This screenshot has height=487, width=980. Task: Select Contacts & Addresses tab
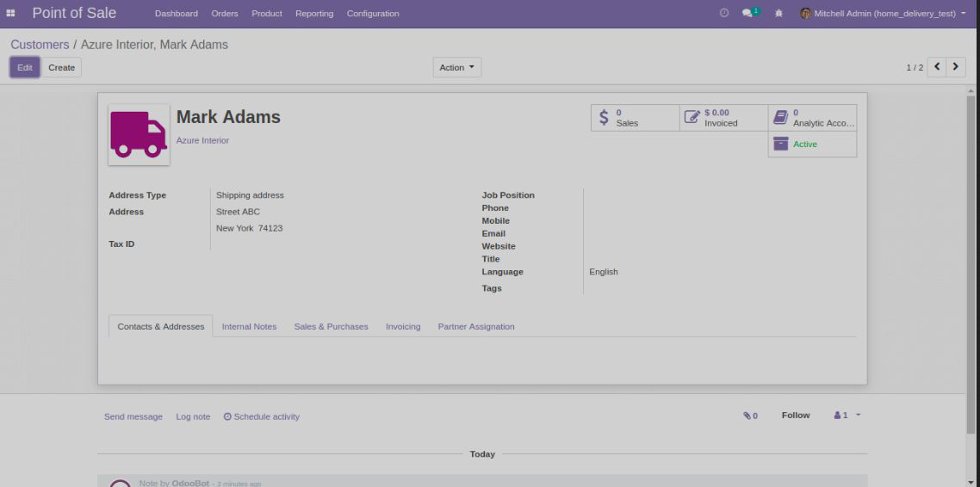click(161, 326)
